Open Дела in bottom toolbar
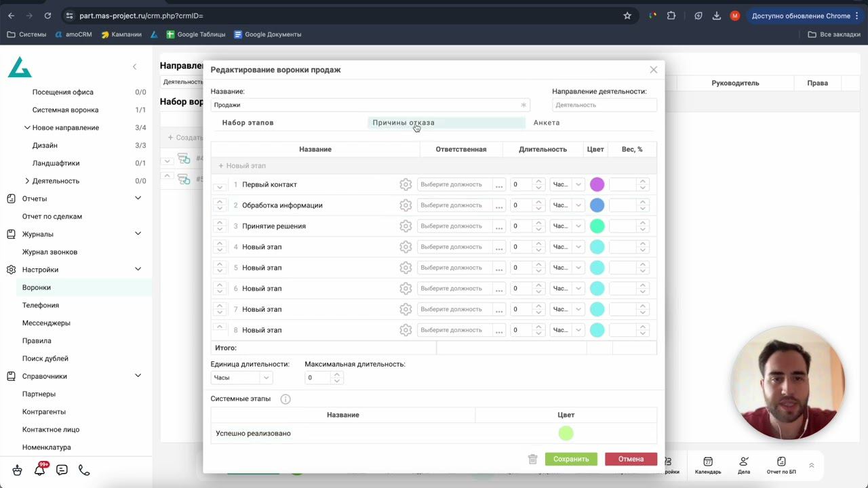Image resolution: width=868 pixels, height=488 pixels. click(744, 466)
